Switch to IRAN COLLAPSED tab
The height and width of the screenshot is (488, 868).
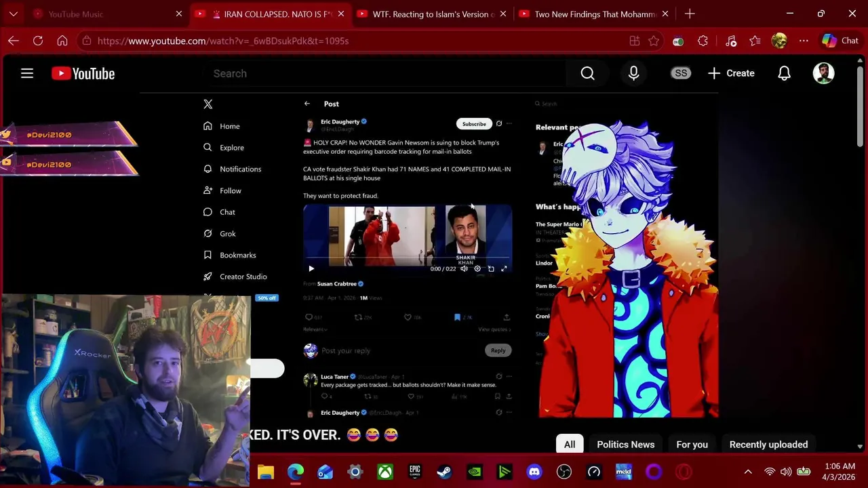[270, 14]
